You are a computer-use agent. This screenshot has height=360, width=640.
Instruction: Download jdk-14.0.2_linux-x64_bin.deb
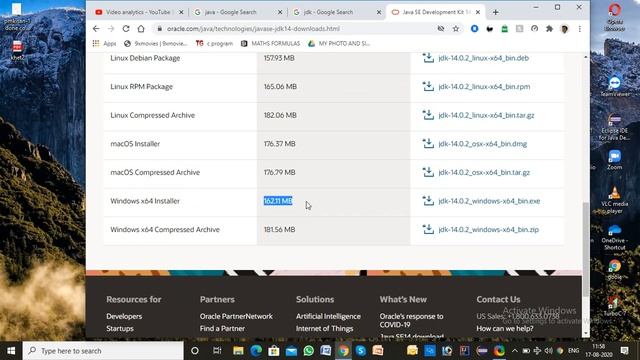pos(484,58)
